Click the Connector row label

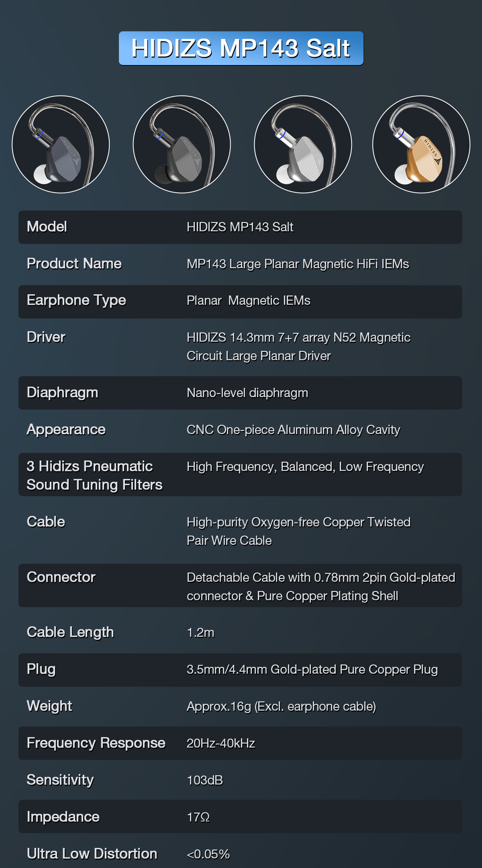pyautogui.click(x=61, y=577)
